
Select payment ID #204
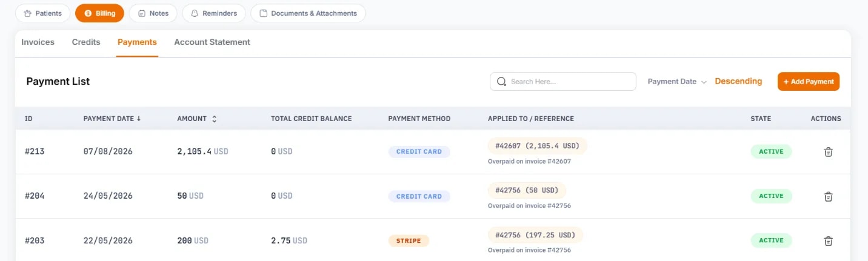click(35, 196)
